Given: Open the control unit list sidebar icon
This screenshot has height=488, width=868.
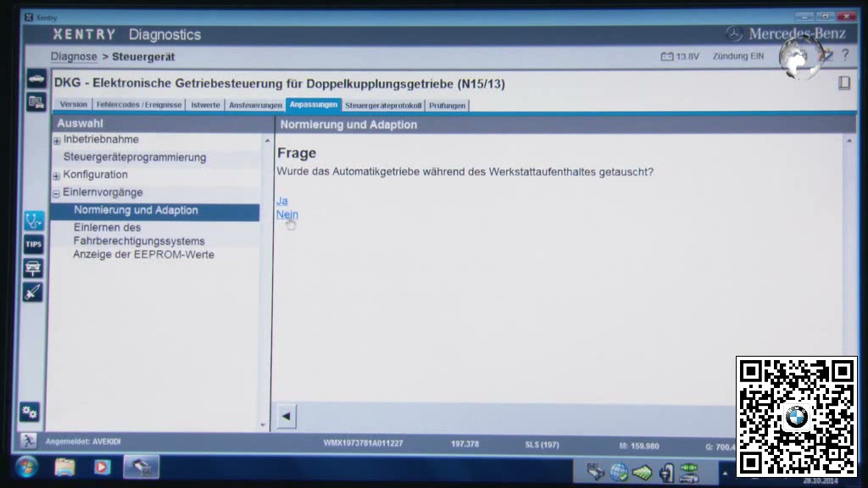Looking at the screenshot, I should click(x=36, y=103).
